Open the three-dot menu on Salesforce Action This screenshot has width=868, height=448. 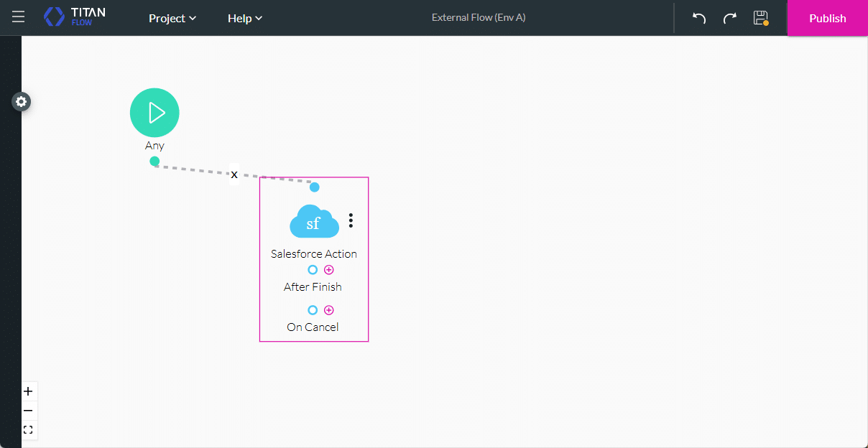(x=351, y=220)
